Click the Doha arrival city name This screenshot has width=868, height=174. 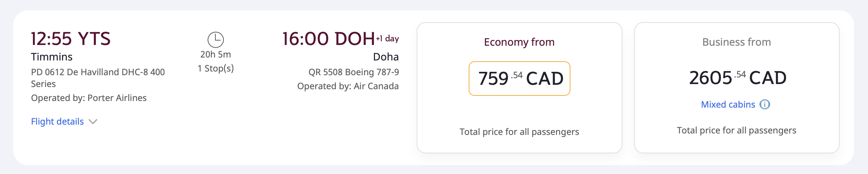tap(386, 57)
